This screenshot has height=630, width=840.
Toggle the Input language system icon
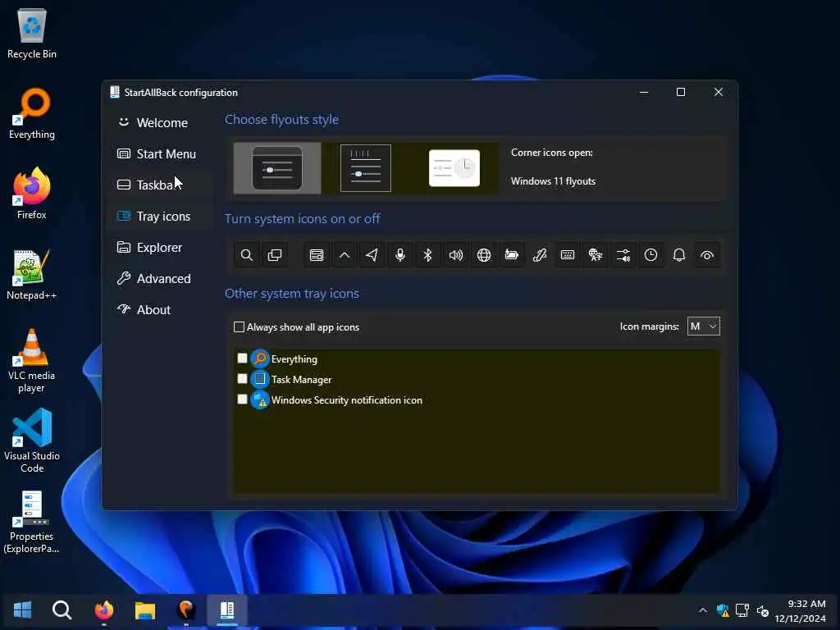coord(596,255)
